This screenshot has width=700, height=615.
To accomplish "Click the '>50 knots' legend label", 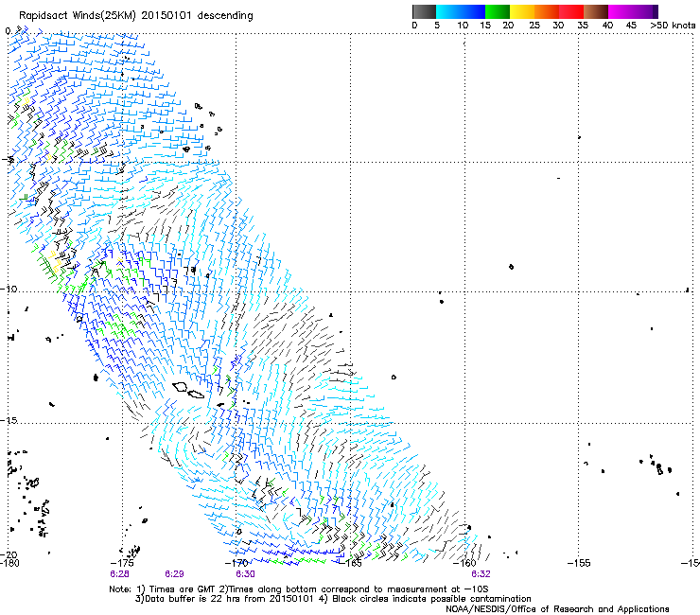I will pos(673,26).
